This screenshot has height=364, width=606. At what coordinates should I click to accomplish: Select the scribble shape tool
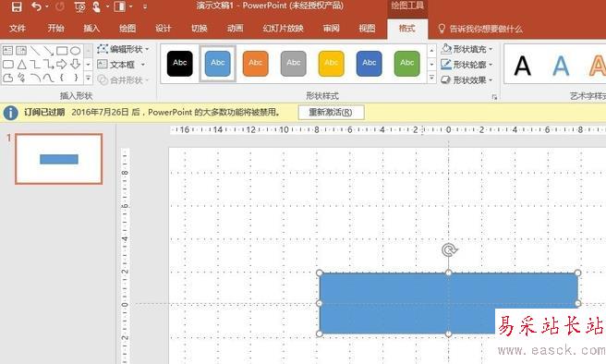[21, 78]
